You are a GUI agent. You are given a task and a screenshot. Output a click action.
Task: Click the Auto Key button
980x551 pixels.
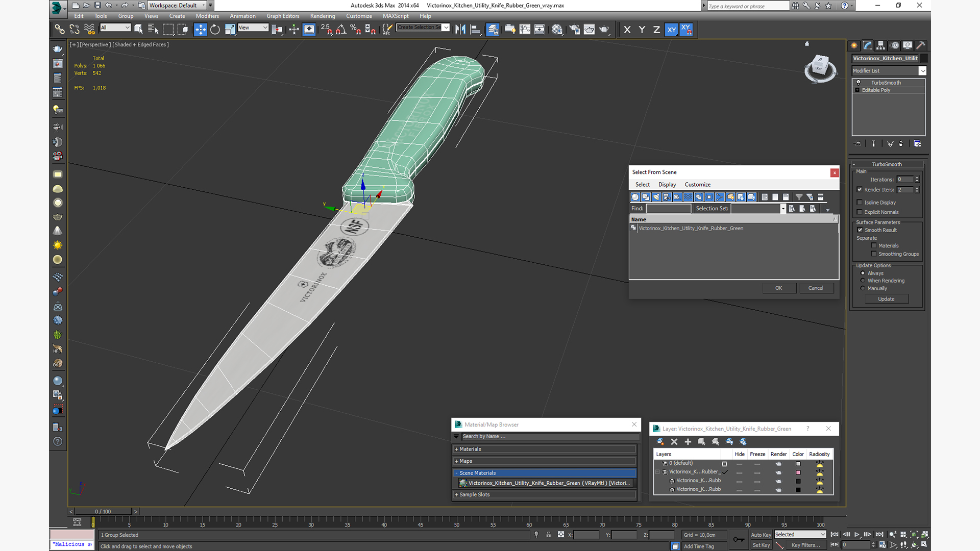coord(761,535)
